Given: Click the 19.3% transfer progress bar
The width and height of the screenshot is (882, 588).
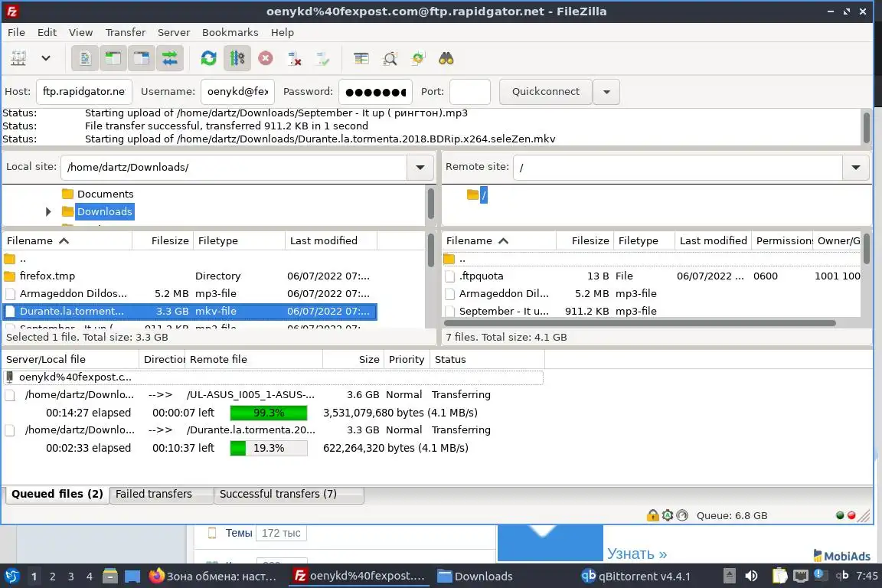Looking at the screenshot, I should click(269, 449).
